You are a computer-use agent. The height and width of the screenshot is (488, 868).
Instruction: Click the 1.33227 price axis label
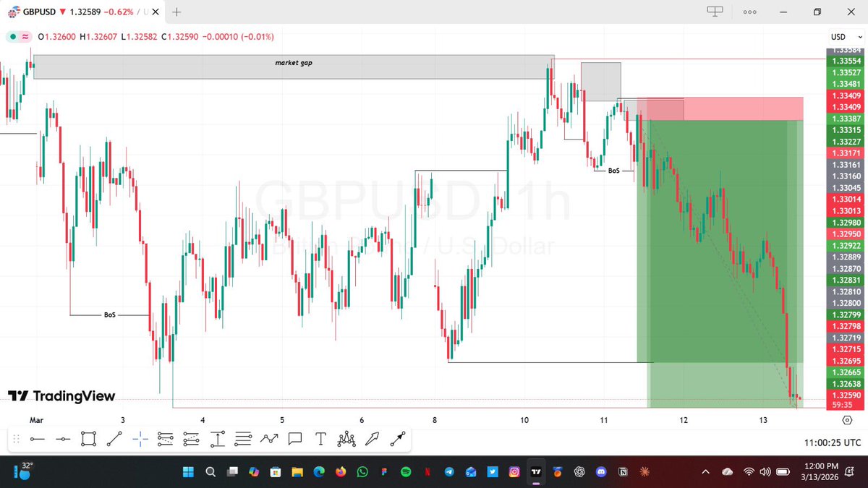(x=846, y=142)
